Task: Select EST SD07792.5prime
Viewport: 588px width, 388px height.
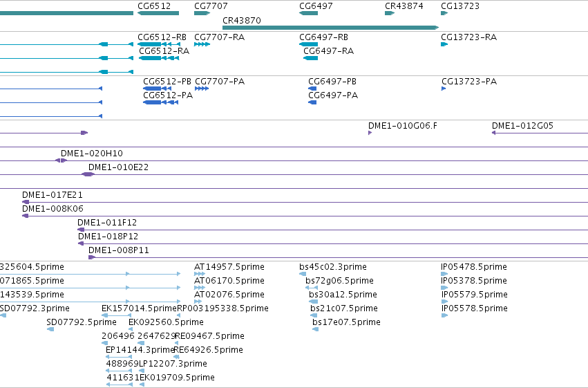Action: (x=50, y=329)
